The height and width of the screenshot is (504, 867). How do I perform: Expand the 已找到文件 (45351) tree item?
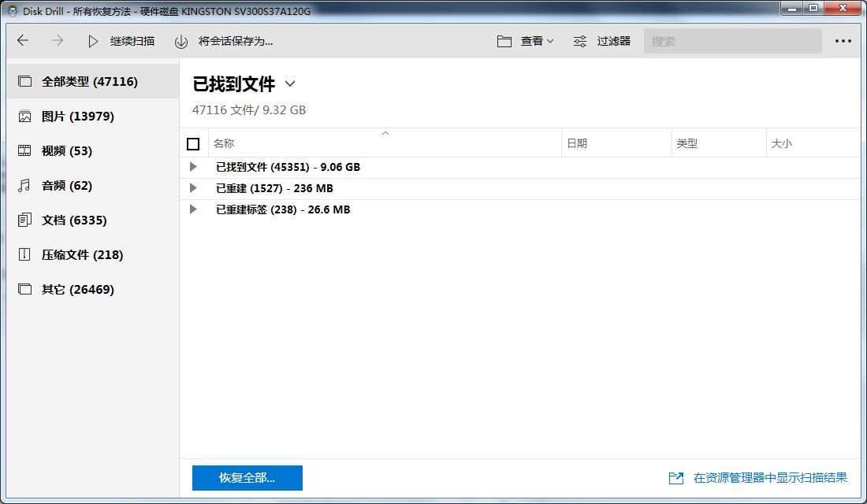pos(193,166)
